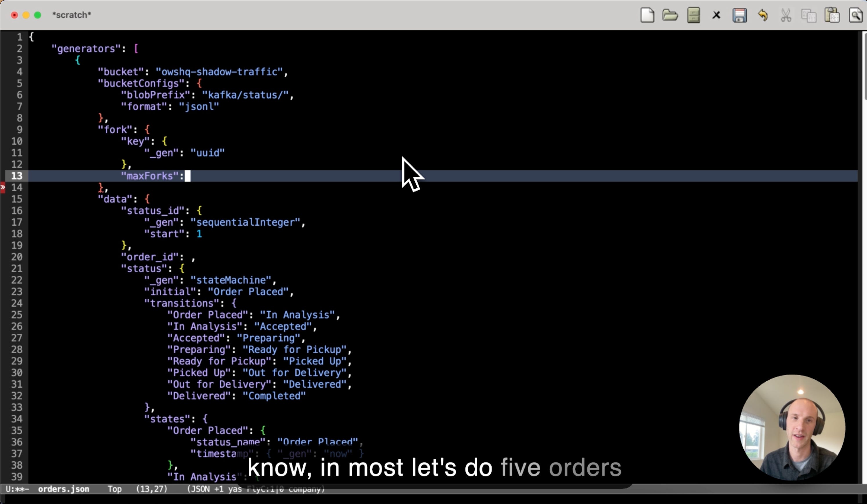The image size is (867, 504).
Task: Paste using the clipboard icon
Action: click(x=832, y=15)
